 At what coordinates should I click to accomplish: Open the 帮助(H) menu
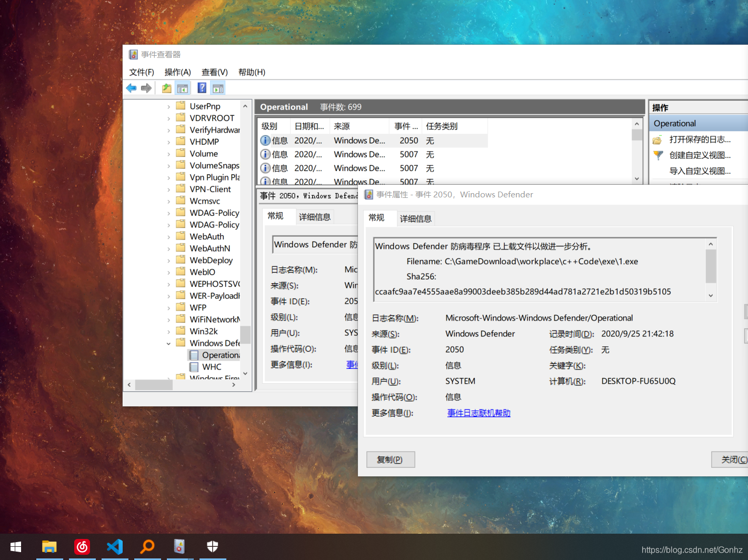(252, 72)
